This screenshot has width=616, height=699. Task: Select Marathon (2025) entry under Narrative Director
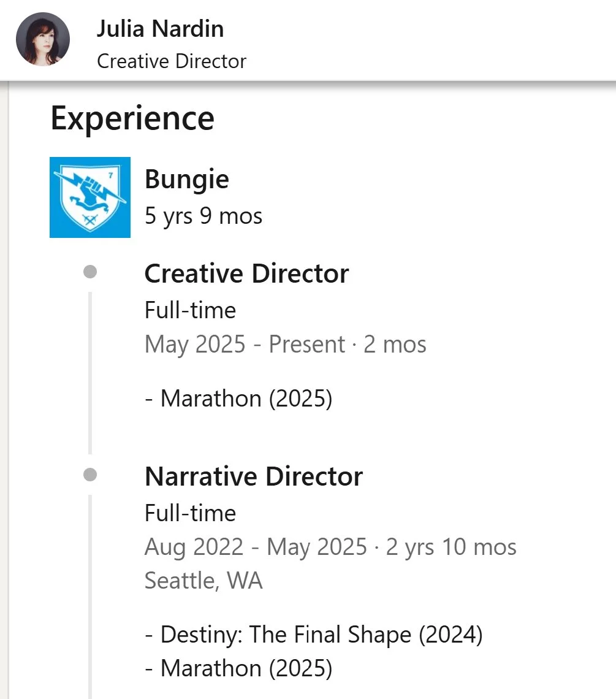point(238,668)
